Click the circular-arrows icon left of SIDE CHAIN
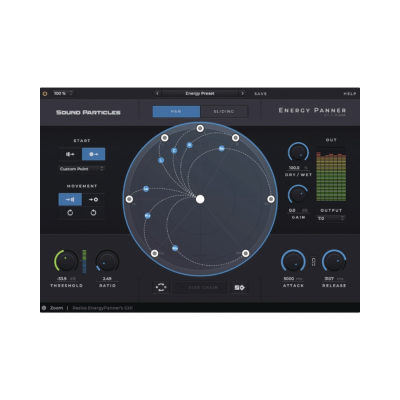This screenshot has height=400, width=400. (x=161, y=287)
